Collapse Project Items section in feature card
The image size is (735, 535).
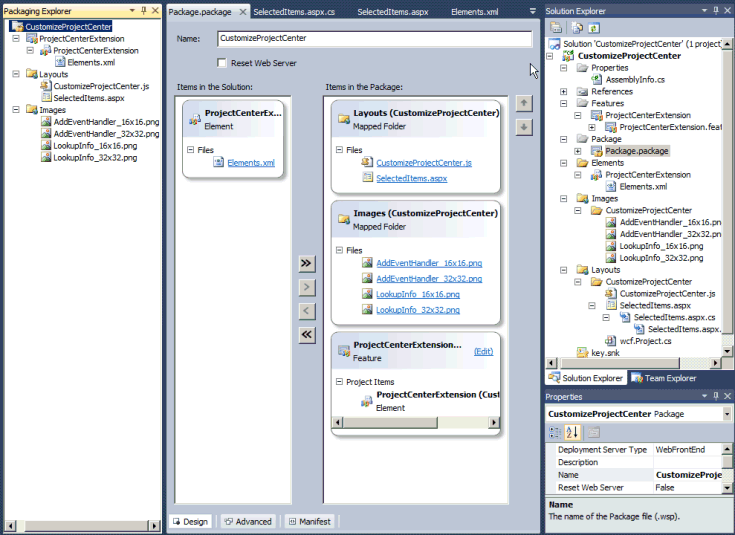pos(339,382)
